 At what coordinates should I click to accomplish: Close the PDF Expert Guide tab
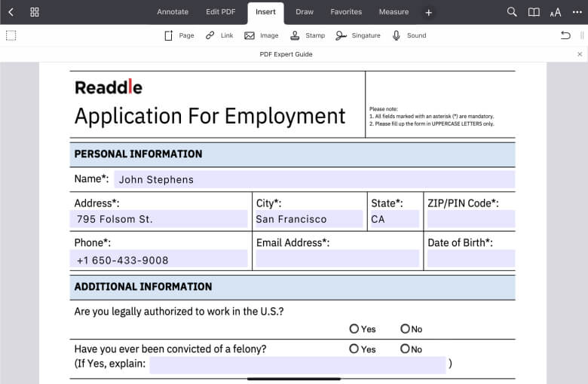click(x=580, y=54)
